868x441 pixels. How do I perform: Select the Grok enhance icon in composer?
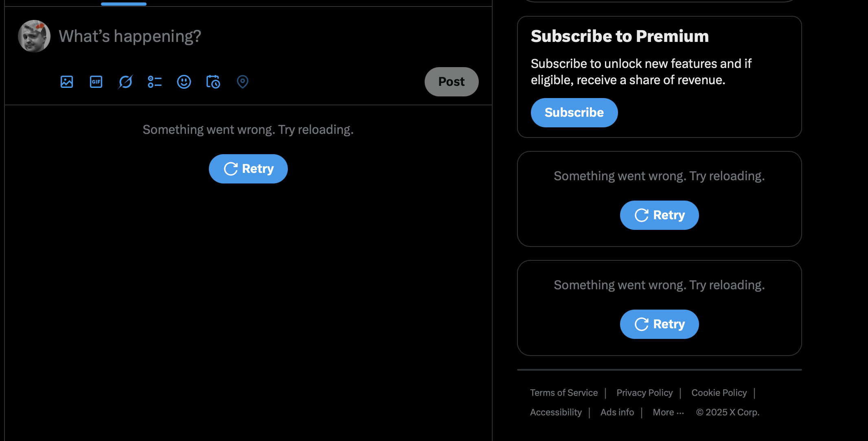click(x=125, y=82)
